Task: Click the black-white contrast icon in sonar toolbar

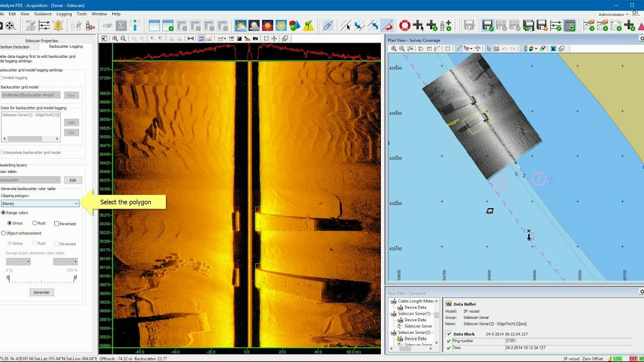Action: coord(240,38)
